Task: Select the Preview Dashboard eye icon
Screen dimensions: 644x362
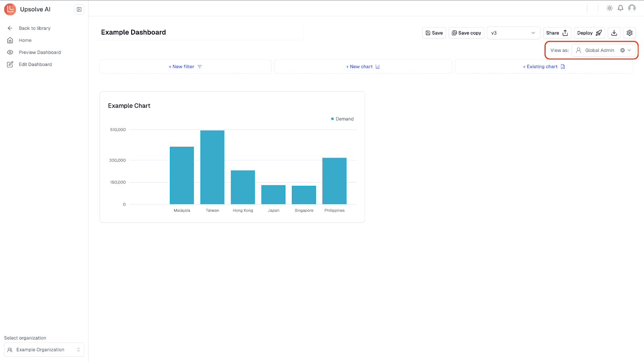Action: (10, 52)
